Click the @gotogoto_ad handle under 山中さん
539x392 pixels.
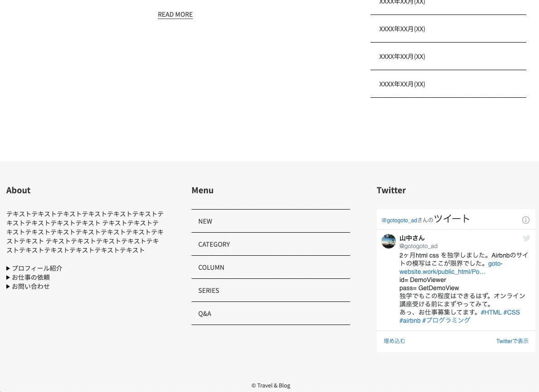pyautogui.click(x=419, y=246)
